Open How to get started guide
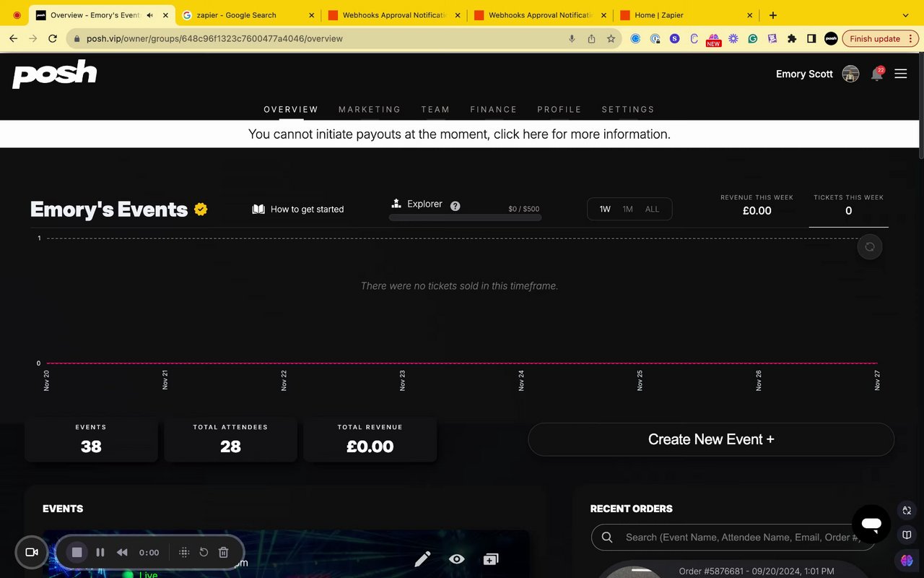 tap(298, 210)
